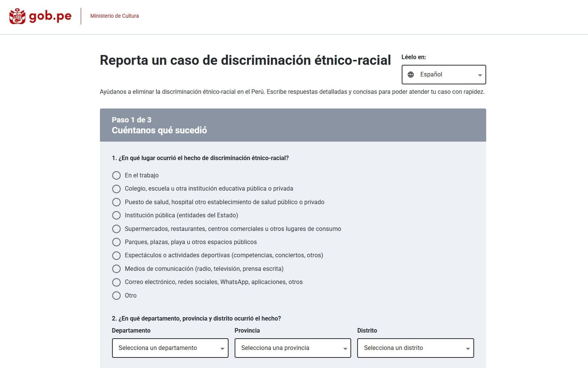
Task: Open the Provincia selection dropdown
Action: [292, 348]
